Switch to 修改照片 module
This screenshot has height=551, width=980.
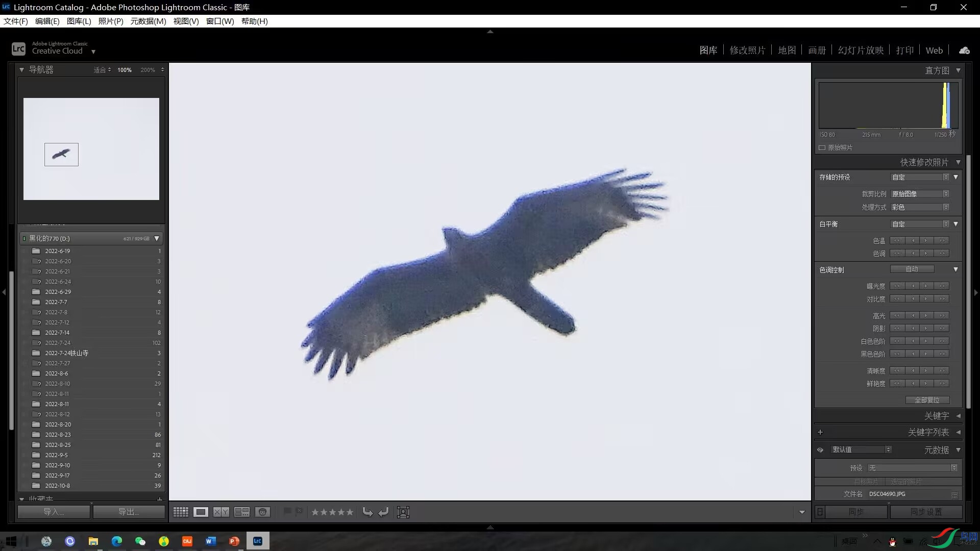click(x=747, y=50)
